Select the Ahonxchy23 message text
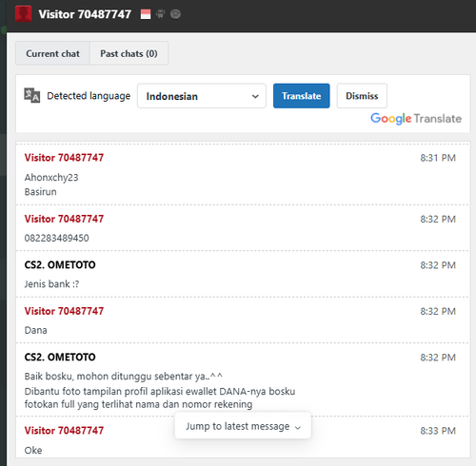This screenshot has width=476, height=466. (51, 178)
